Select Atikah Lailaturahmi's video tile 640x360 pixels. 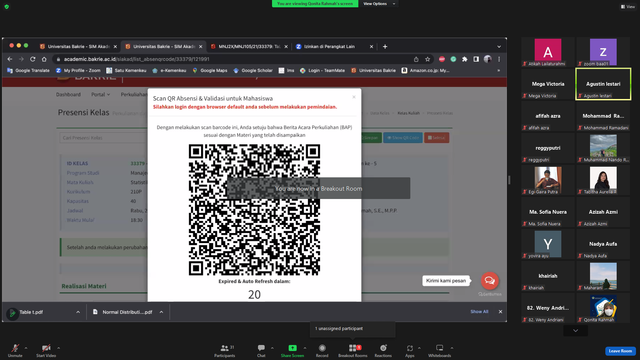click(548, 52)
